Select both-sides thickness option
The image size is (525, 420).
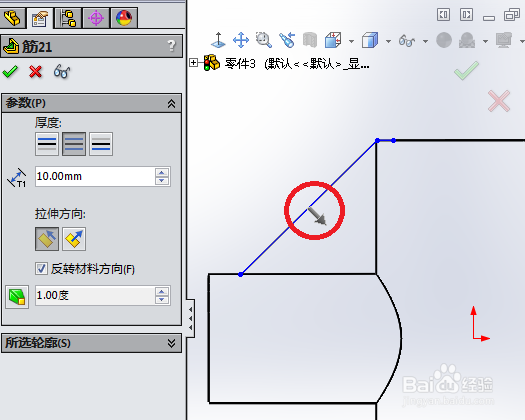[74, 144]
